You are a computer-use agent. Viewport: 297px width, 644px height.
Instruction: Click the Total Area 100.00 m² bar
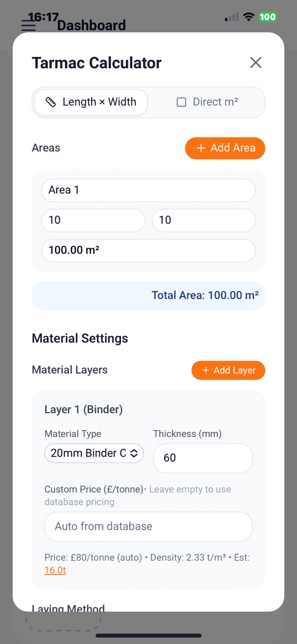click(x=148, y=295)
